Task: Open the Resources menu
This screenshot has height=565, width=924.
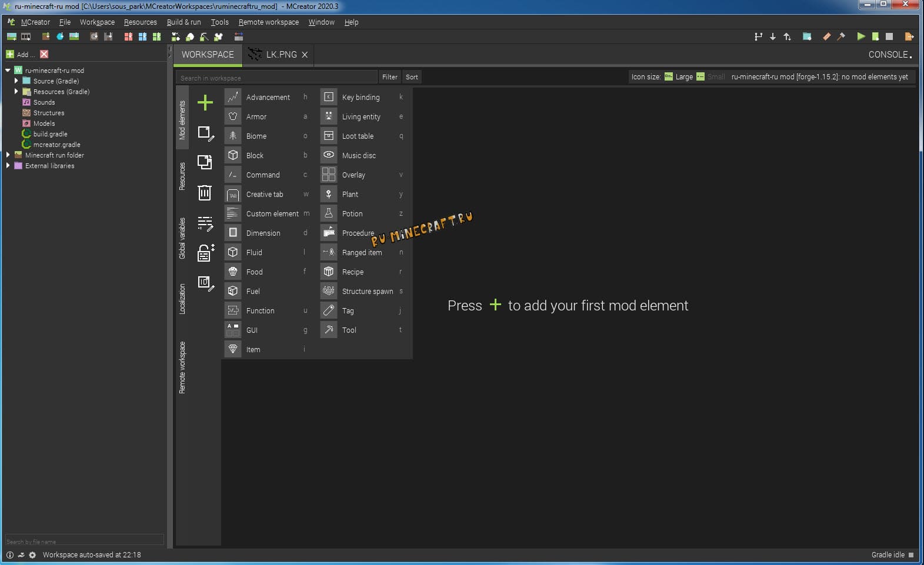Action: click(x=140, y=22)
